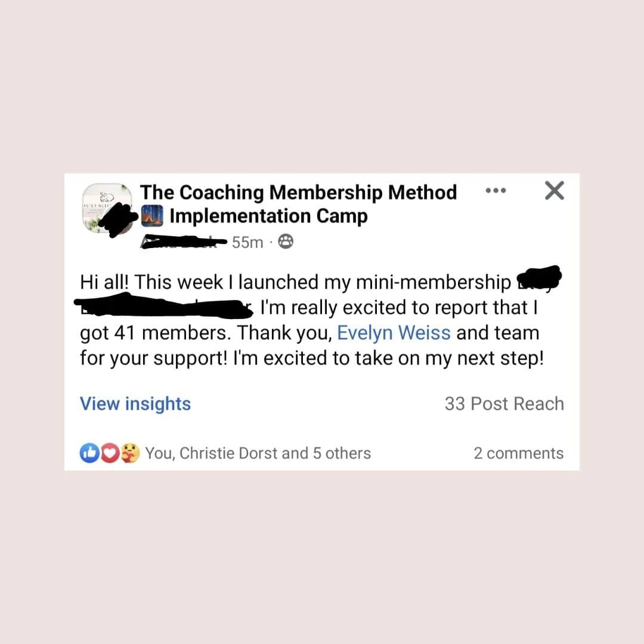The height and width of the screenshot is (644, 644).
Task: Open the View insights link
Action: [x=135, y=404]
